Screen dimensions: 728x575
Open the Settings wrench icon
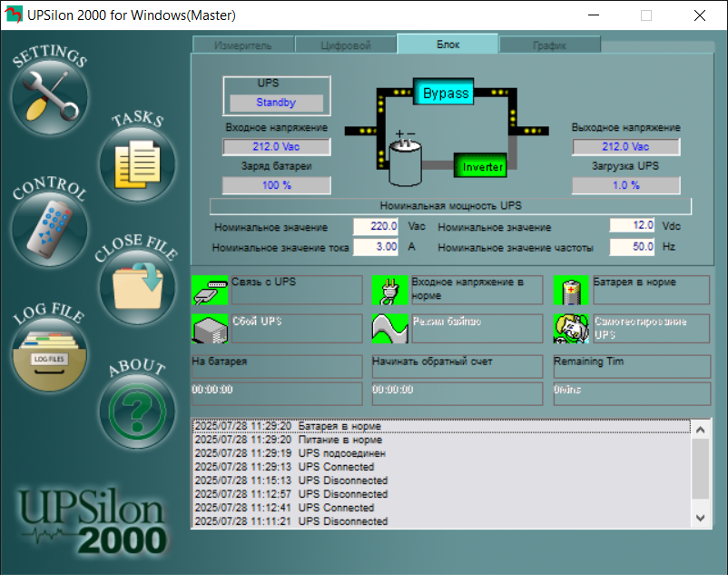coord(49,95)
